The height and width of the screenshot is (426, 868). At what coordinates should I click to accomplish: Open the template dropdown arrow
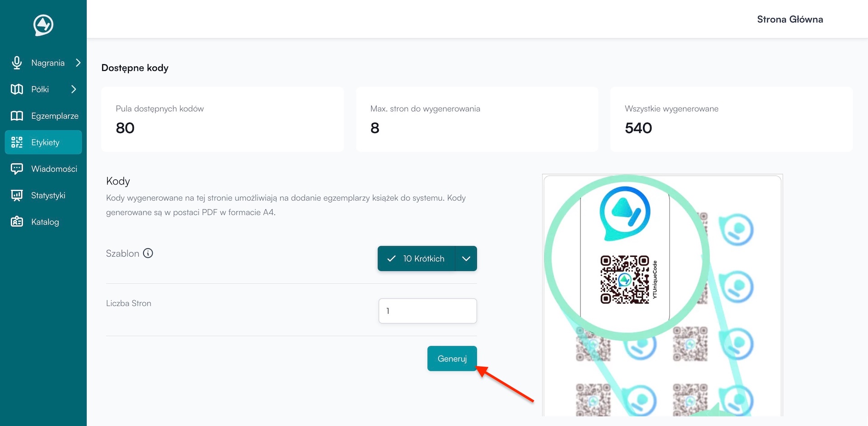(x=466, y=258)
